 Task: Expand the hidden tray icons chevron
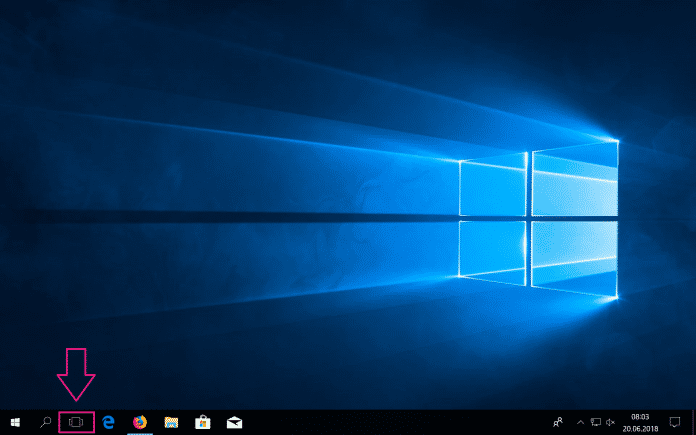click(580, 422)
